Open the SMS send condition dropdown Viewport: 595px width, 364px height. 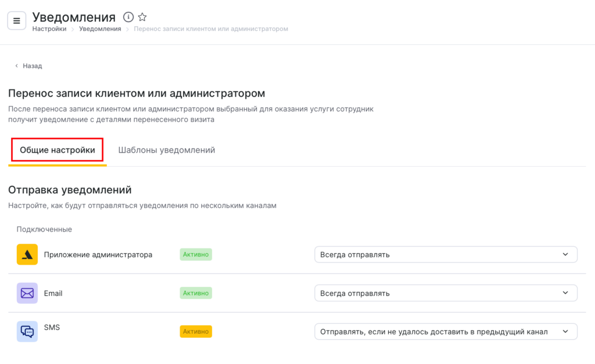(x=445, y=331)
